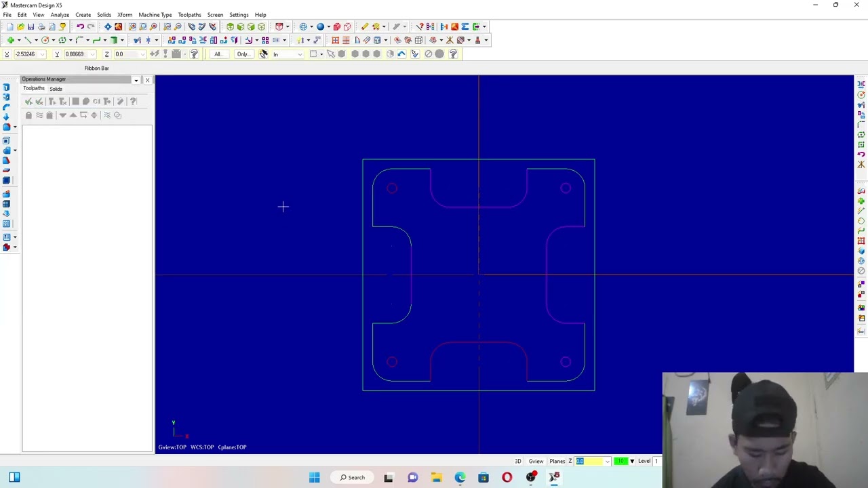This screenshot has height=488, width=868.
Task: Open the wireframe globe shading dropdown arrow
Action: click(x=311, y=26)
